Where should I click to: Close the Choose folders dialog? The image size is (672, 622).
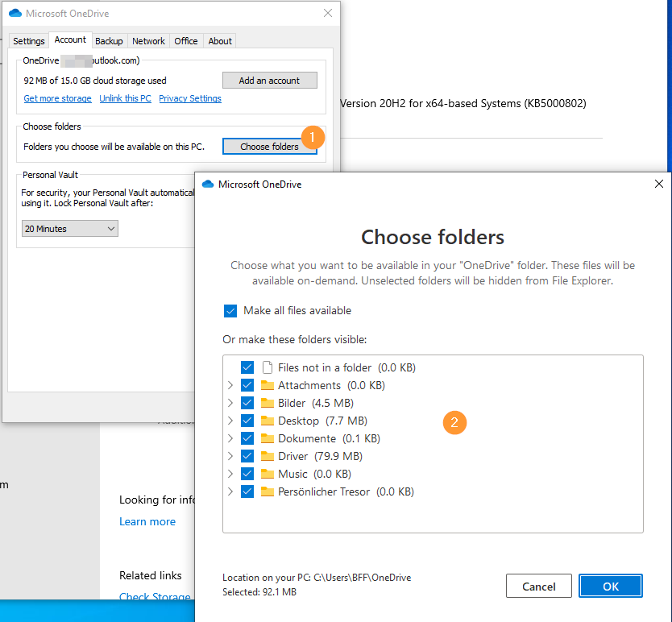[659, 184]
